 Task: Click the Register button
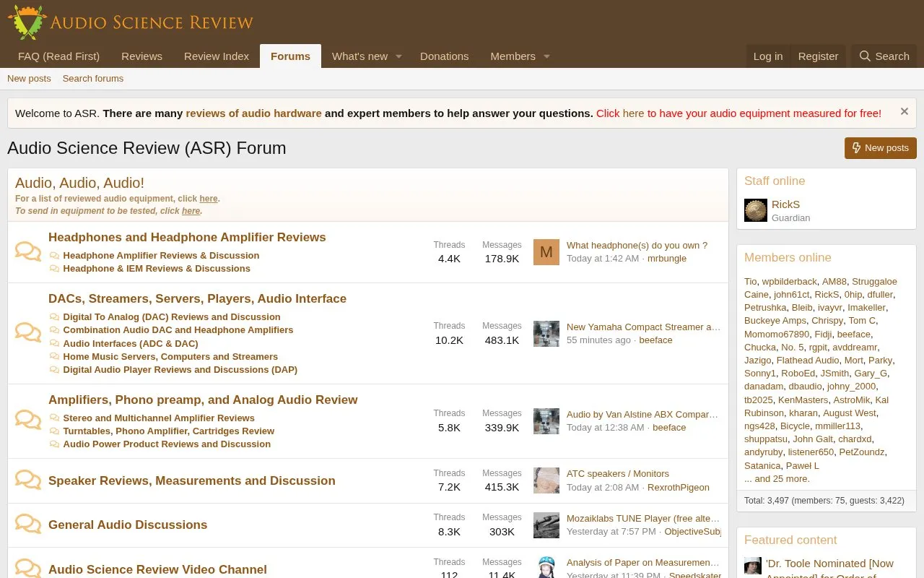pyautogui.click(x=818, y=56)
